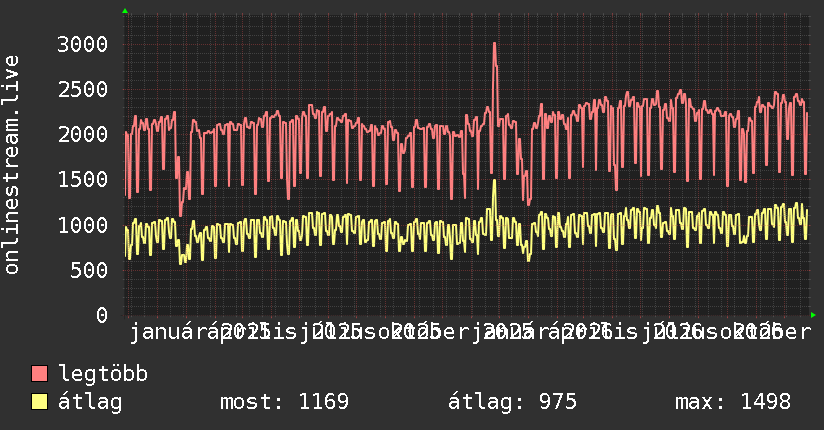Click the 3000 y-axis label
Image resolution: width=824 pixels, height=430 pixels.
[83, 44]
